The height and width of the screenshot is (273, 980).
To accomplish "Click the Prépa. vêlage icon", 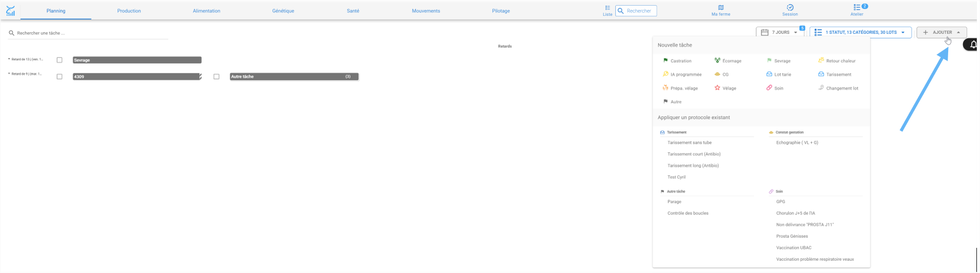I will (665, 88).
